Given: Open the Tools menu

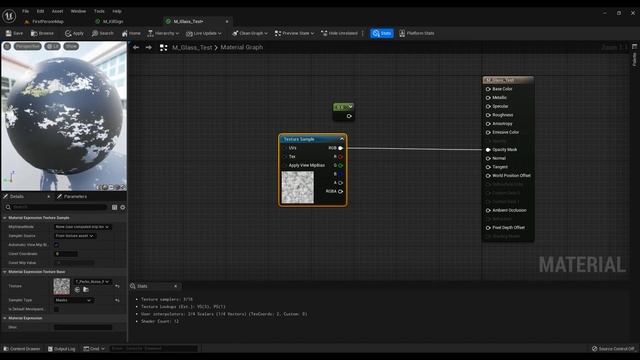Looking at the screenshot, I should 99,11.
